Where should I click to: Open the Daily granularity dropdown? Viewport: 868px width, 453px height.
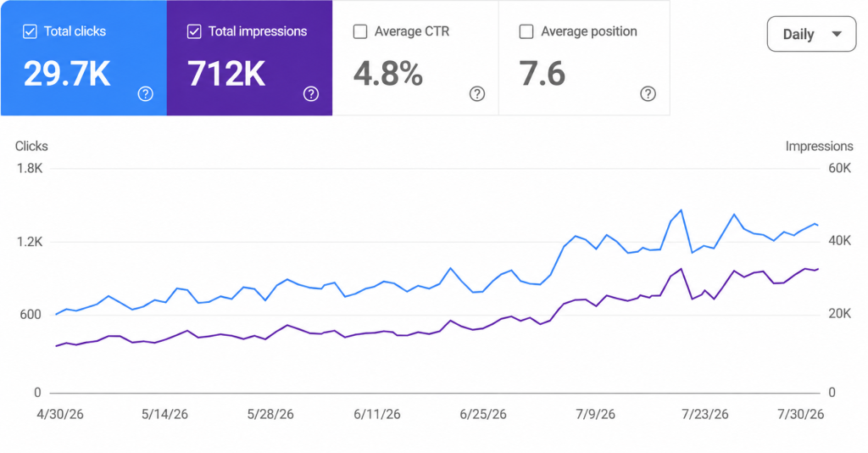click(x=811, y=34)
